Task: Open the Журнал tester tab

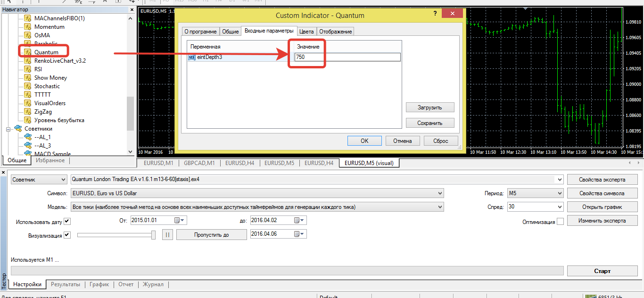Action: (153, 284)
